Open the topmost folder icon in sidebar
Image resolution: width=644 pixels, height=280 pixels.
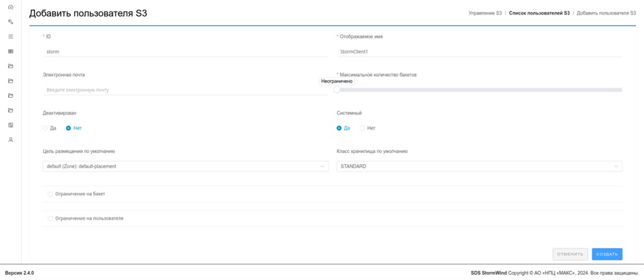pos(11,66)
